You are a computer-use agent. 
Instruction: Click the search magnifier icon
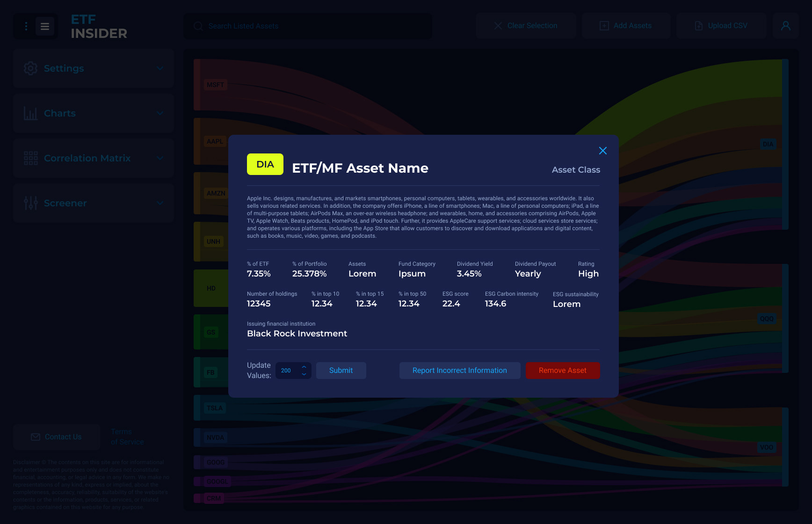click(x=198, y=26)
